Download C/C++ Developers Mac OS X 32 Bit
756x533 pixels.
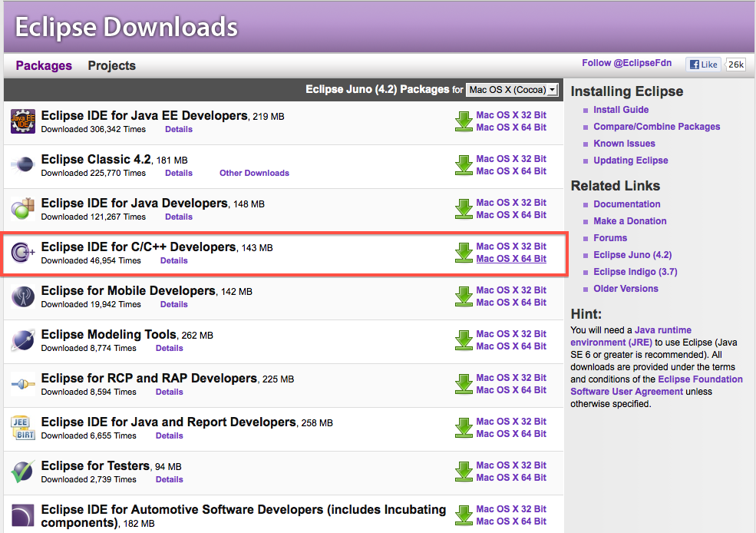pos(511,246)
